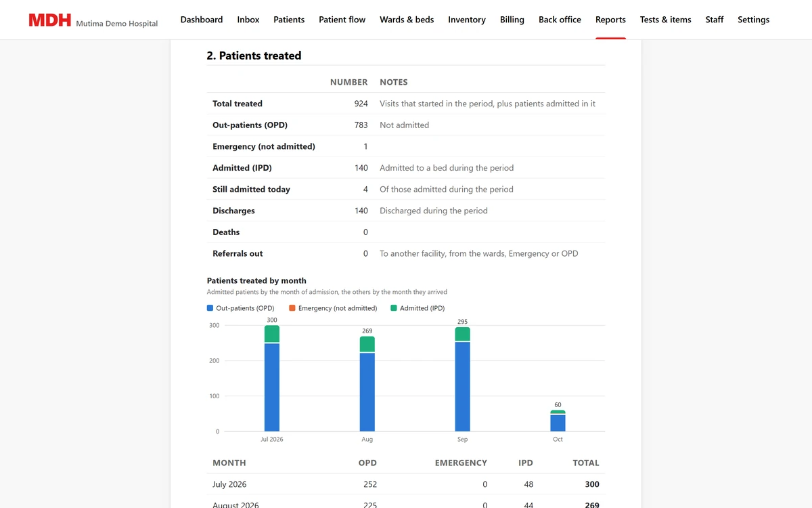Select Back office in navigation
This screenshot has width=812, height=508.
point(560,20)
